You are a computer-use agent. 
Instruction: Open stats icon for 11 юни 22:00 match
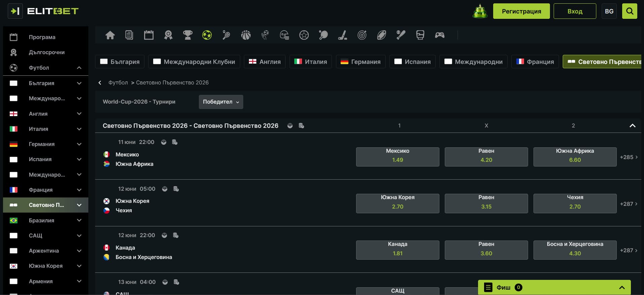pyautogui.click(x=164, y=142)
